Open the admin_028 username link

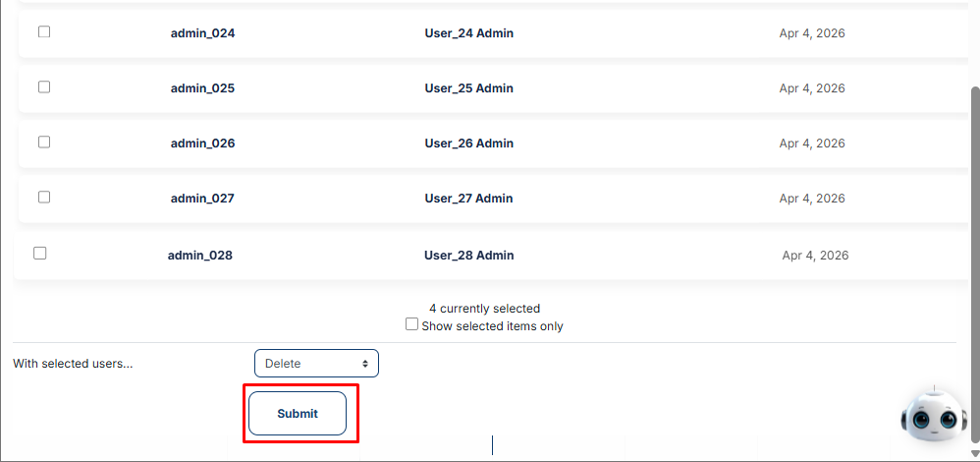(200, 256)
